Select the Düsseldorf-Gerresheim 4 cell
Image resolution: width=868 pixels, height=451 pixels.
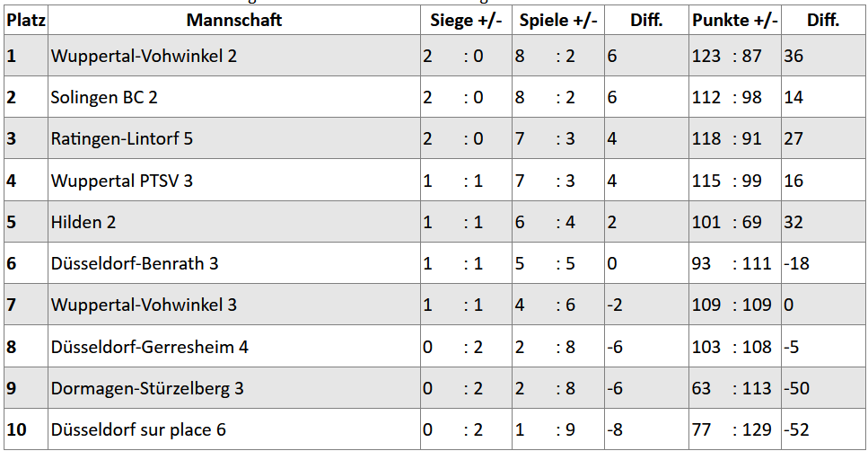tap(234, 346)
